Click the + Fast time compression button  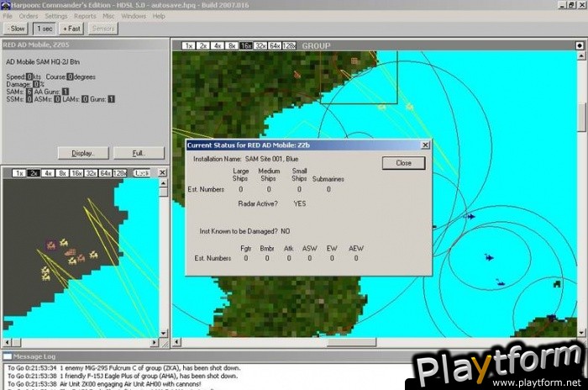pos(71,29)
